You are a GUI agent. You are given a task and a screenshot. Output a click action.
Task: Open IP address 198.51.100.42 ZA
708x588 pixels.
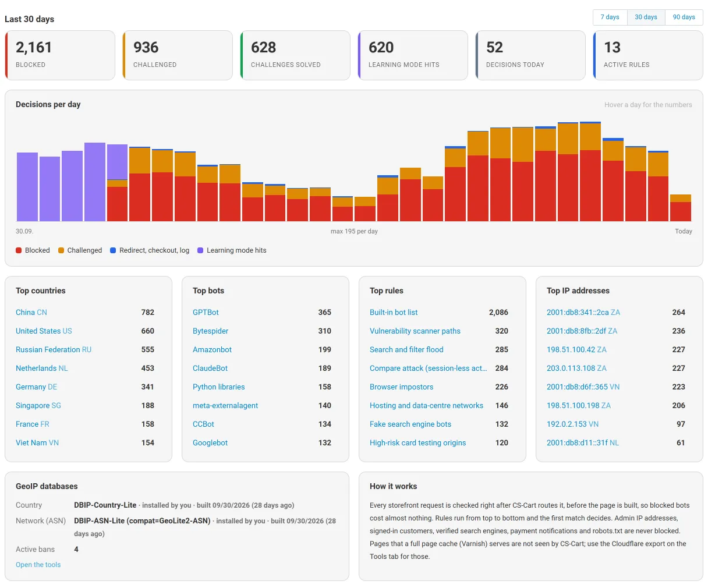tap(576, 350)
